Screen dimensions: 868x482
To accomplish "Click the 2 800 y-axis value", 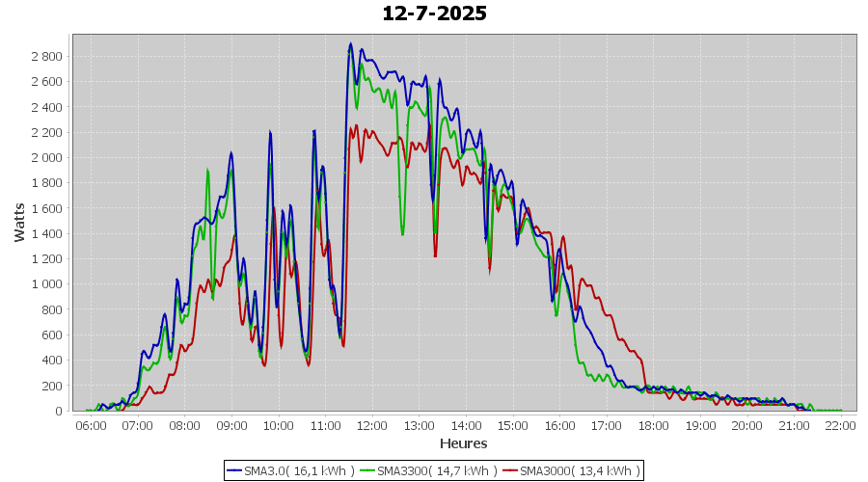I will 47,57.
